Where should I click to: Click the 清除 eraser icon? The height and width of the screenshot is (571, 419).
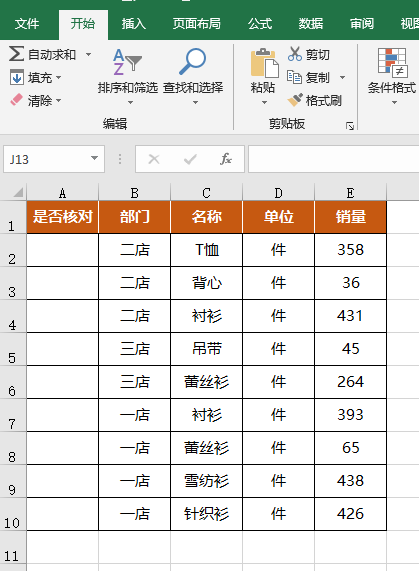(16, 100)
